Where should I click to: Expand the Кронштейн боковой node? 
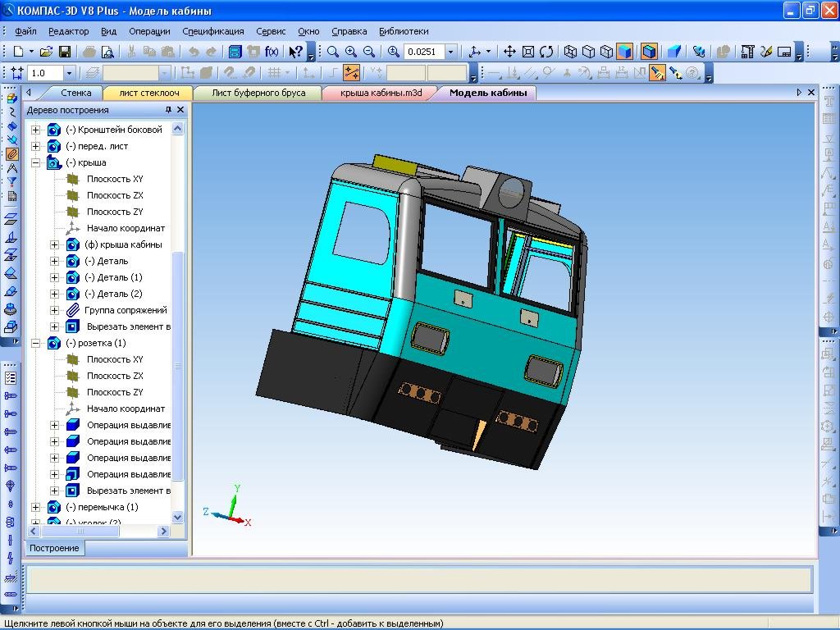(35, 130)
